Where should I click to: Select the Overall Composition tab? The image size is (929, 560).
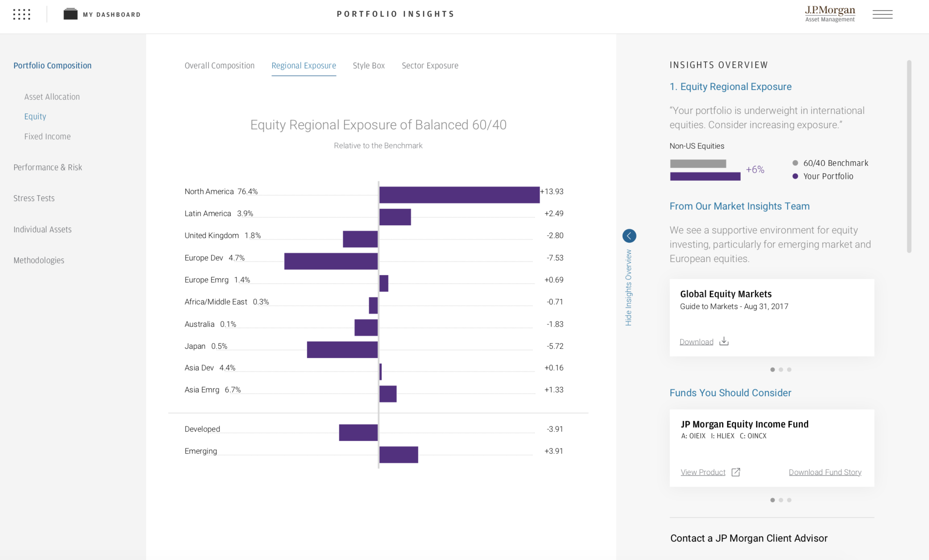pos(220,66)
